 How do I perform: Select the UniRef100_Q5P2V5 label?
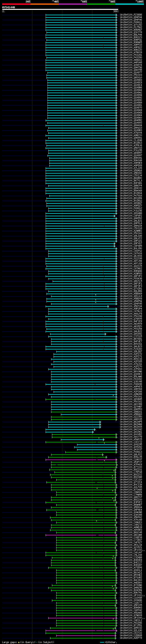click(x=131, y=605)
